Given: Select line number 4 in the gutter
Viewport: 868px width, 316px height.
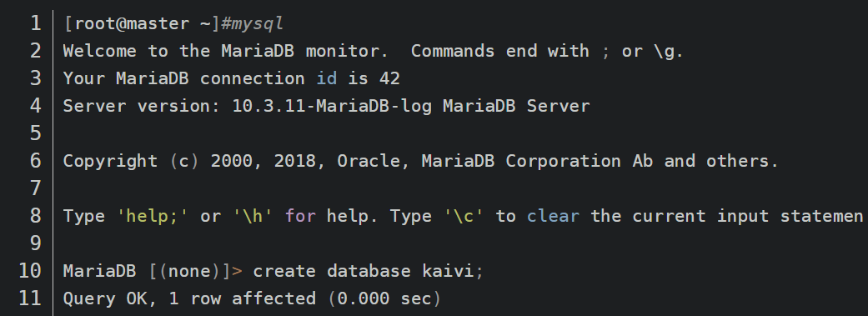Looking at the screenshot, I should click(35, 106).
